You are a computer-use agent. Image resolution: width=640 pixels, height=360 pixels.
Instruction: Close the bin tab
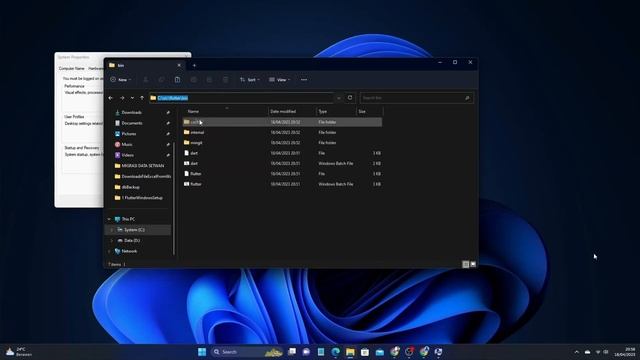(x=179, y=65)
